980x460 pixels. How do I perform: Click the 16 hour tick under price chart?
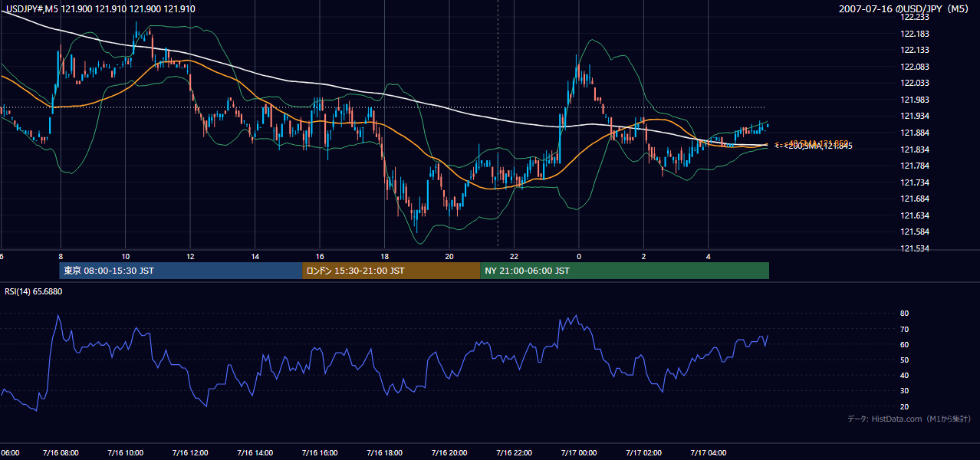[x=319, y=256]
